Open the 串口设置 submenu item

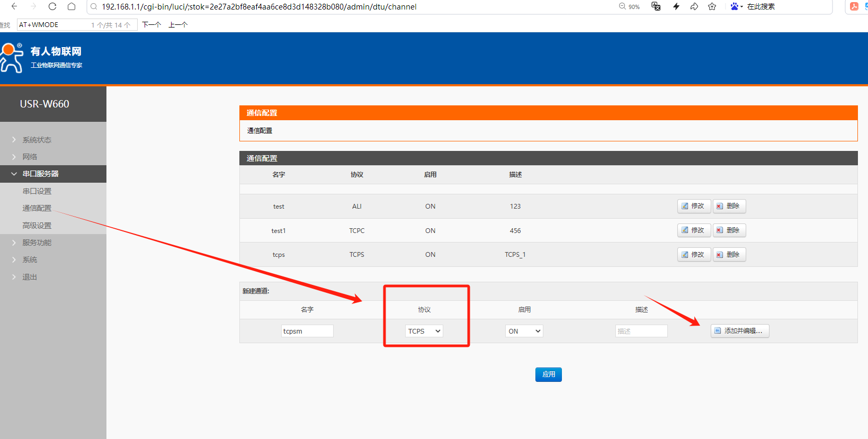click(x=37, y=191)
